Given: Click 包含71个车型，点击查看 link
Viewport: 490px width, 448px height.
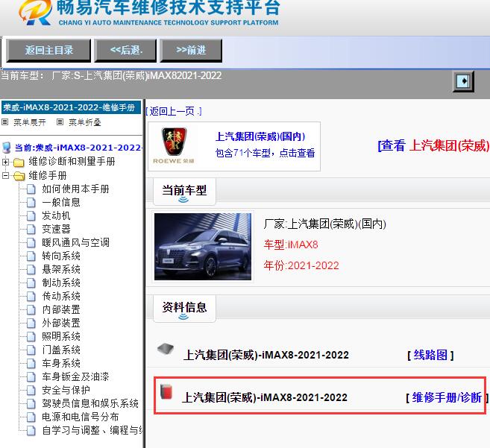Looking at the screenshot, I should [x=265, y=153].
